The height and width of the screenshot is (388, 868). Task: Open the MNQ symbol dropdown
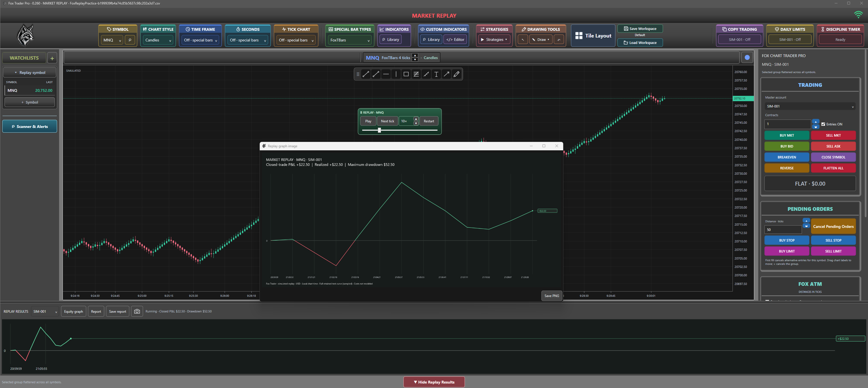point(112,40)
